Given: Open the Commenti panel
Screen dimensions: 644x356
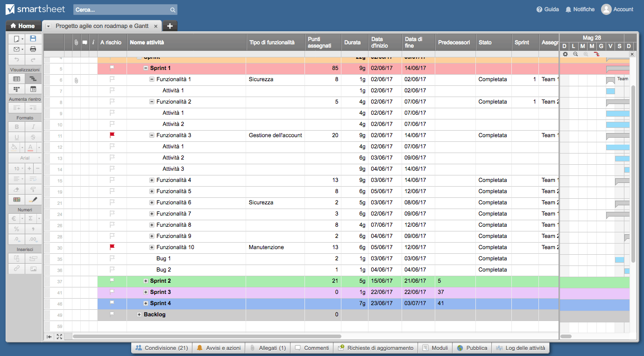Looking at the screenshot, I should pos(311,348).
